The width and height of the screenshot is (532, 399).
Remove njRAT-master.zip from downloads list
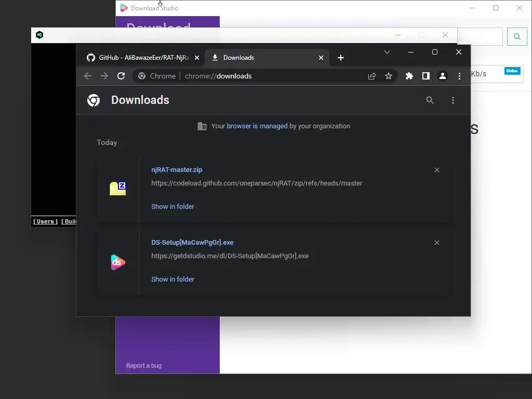[x=437, y=170]
